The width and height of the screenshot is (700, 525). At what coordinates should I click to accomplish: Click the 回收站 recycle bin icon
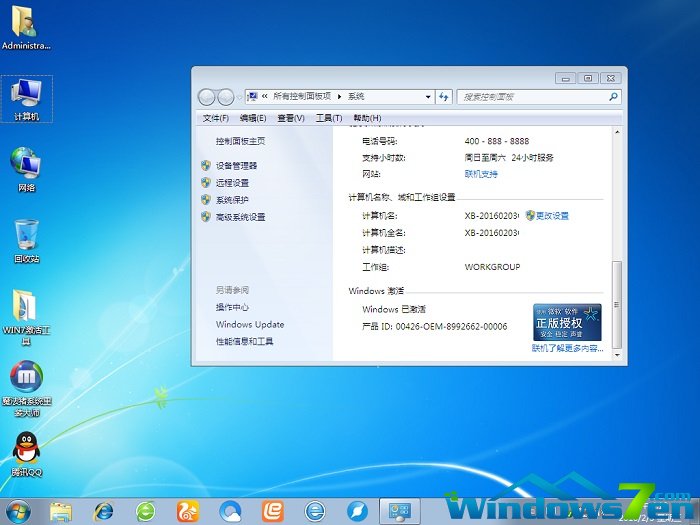26,237
